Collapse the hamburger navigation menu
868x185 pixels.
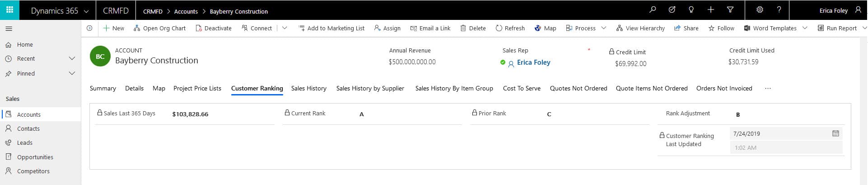coord(9,28)
